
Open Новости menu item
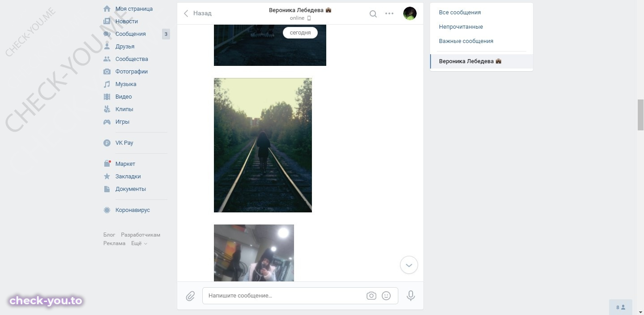pos(127,21)
